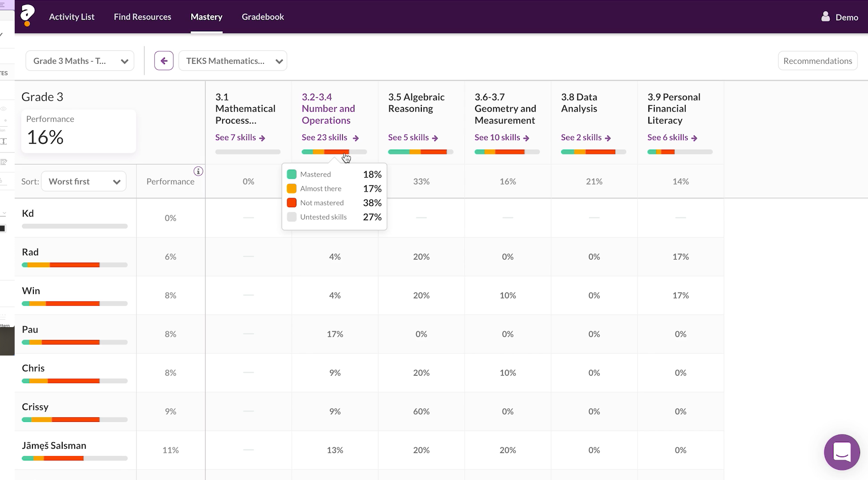Image resolution: width=868 pixels, height=480 pixels.
Task: Open See 23 skills link
Action: coord(324,138)
